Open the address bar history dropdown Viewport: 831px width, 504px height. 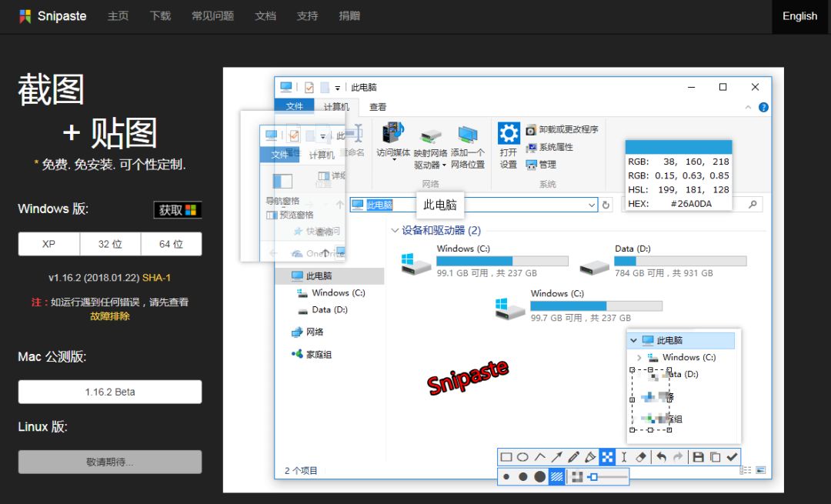point(592,205)
